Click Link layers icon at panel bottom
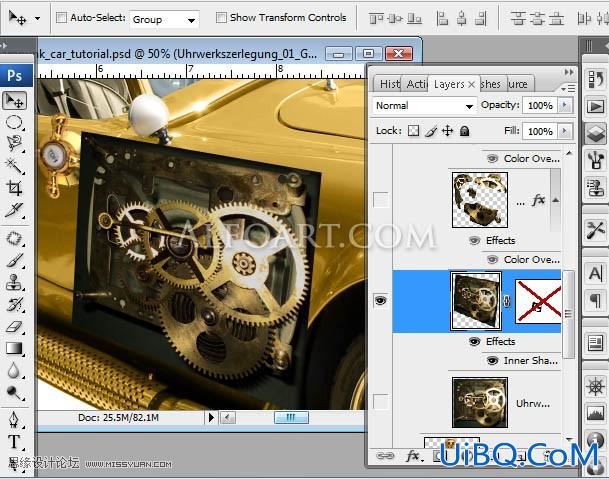 pos(385,455)
